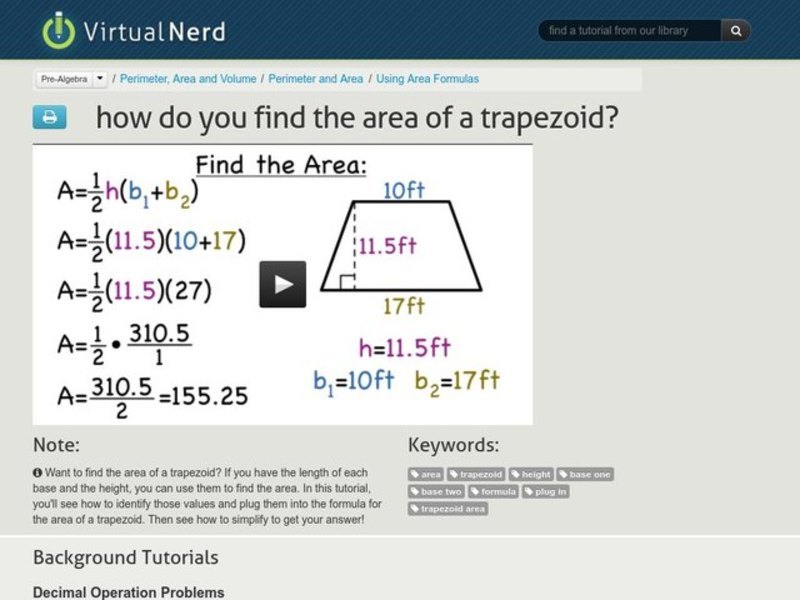This screenshot has width=800, height=600.
Task: Click the find a tutorial search field
Action: [630, 31]
